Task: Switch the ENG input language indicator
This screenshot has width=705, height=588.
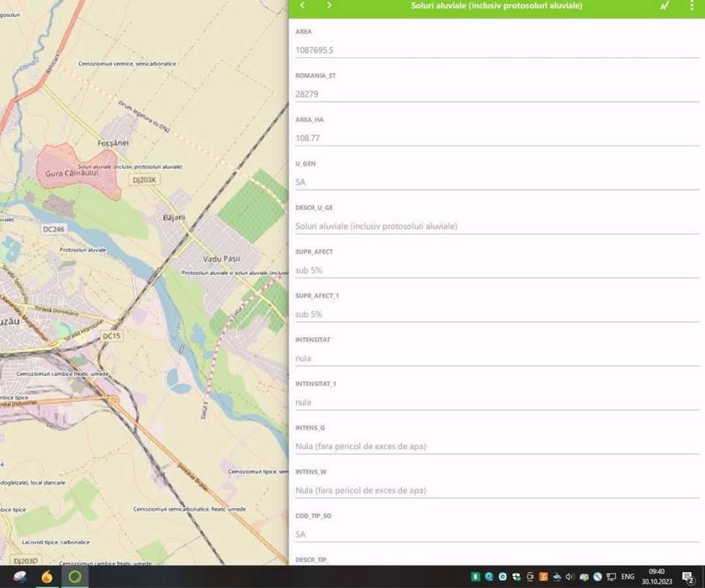Action: tap(628, 577)
